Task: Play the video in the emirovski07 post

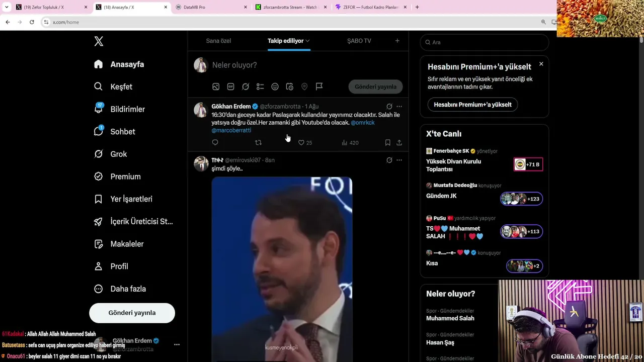Action: 282,269
